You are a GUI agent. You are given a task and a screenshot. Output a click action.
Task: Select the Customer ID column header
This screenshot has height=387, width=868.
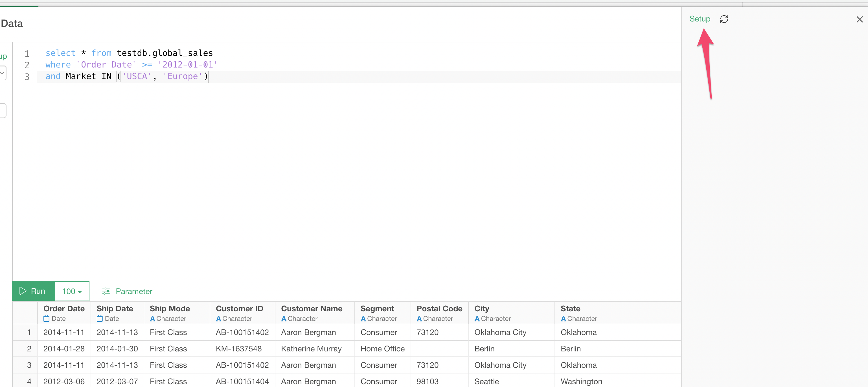pos(243,313)
